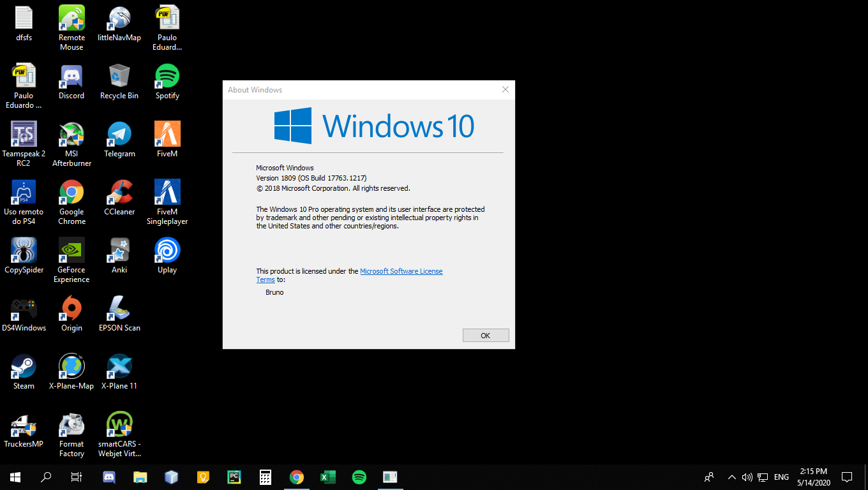Open the dfsfs file on desktop
This screenshot has width=868, height=490.
pos(24,24)
